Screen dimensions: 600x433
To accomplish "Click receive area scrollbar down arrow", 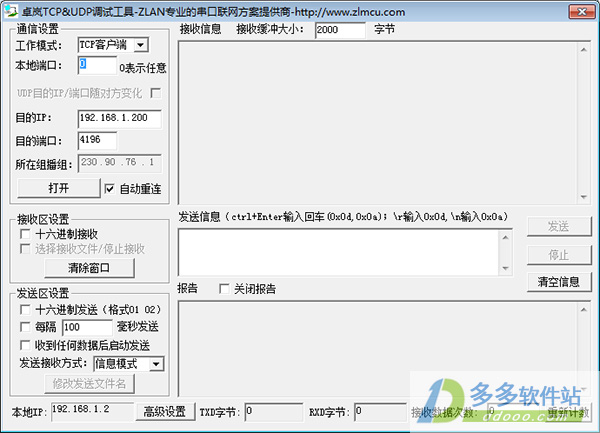I will [x=584, y=197].
